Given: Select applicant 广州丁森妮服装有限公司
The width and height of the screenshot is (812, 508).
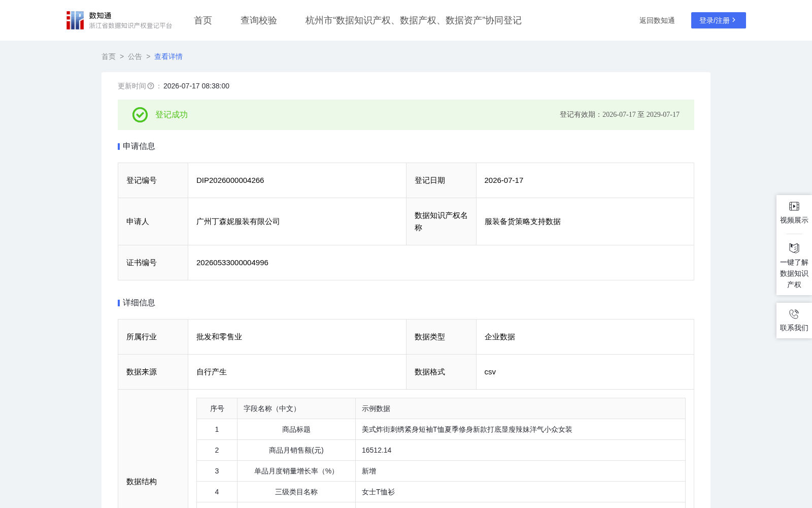Looking at the screenshot, I should tap(238, 221).
